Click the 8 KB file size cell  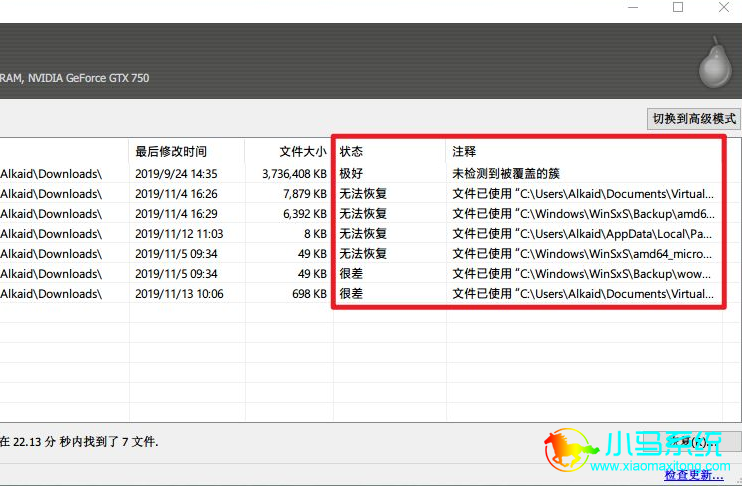(315, 234)
